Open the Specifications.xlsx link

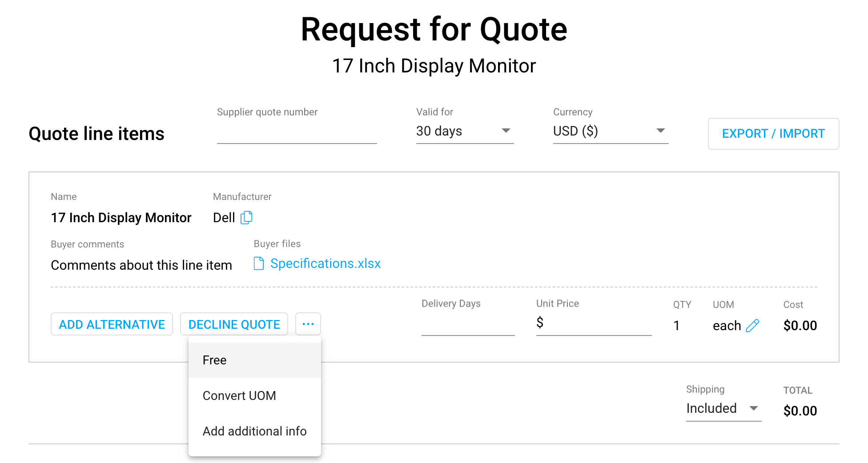pyautogui.click(x=325, y=263)
